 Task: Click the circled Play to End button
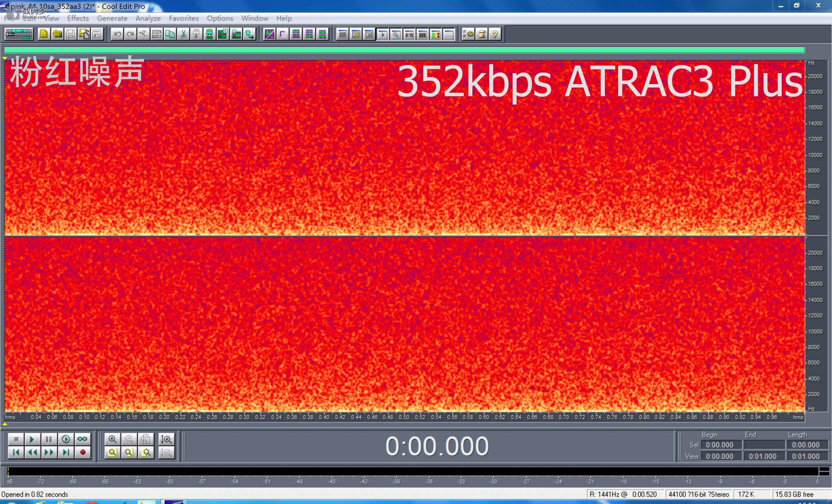tap(66, 439)
